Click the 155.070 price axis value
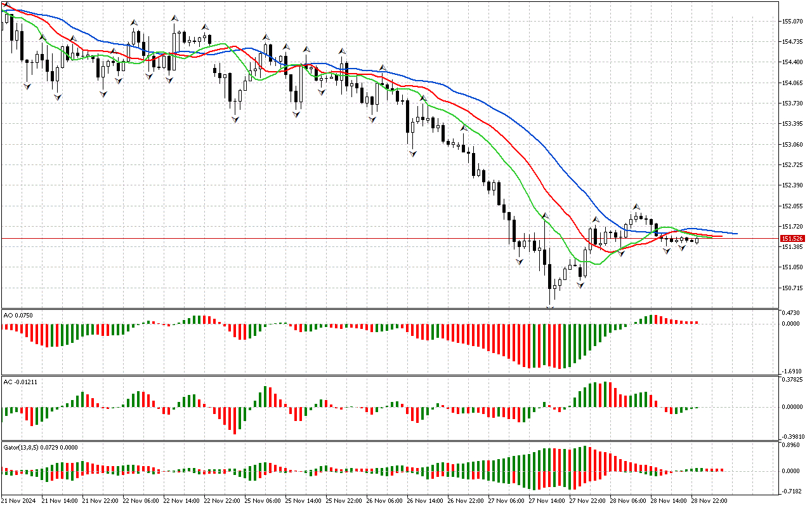 (794, 21)
